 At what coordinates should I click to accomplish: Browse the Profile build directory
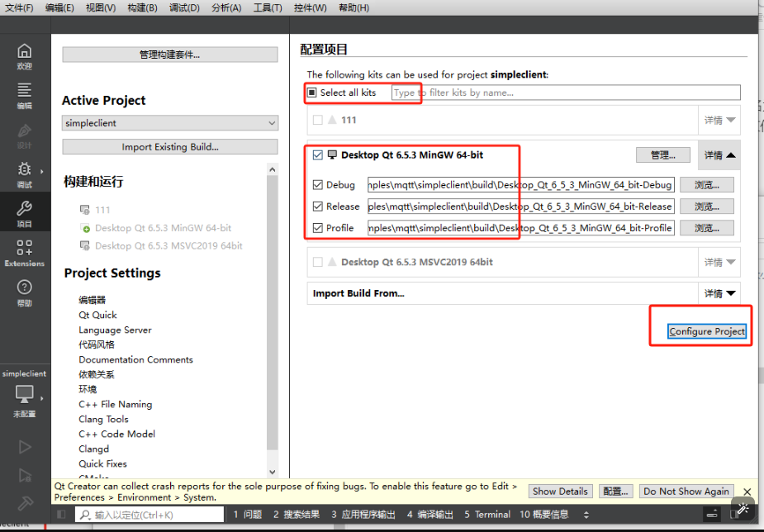point(706,228)
